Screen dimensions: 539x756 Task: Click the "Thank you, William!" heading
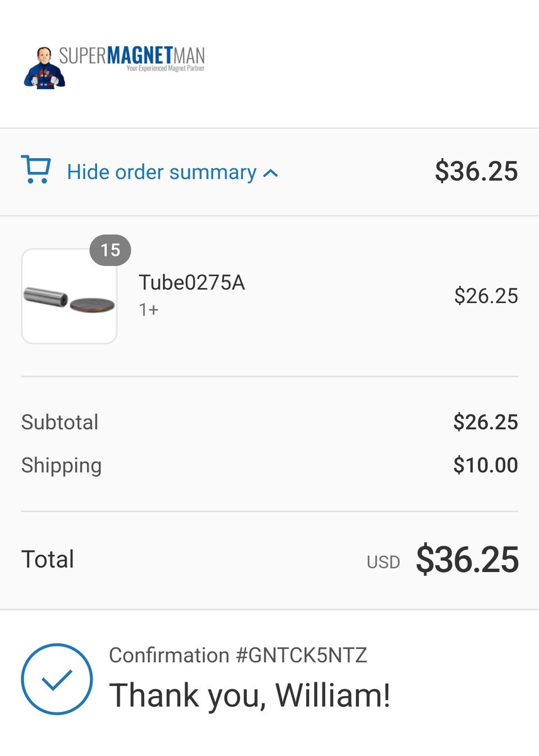coord(250,696)
